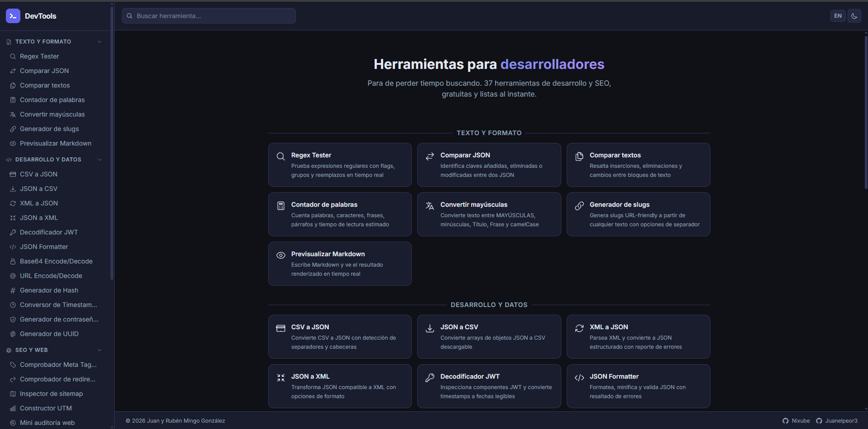868x429 pixels.
Task: Click the download icon in JSON a CSV card
Action: pyautogui.click(x=430, y=328)
